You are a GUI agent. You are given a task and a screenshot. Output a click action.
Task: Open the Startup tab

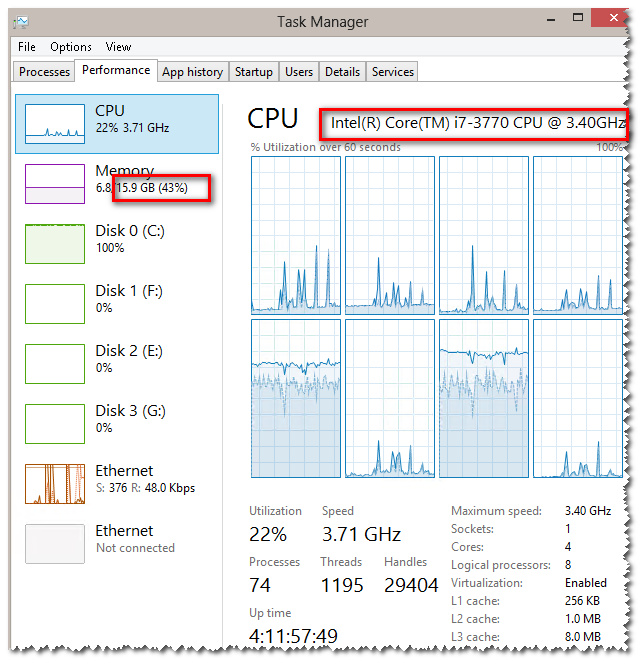254,72
